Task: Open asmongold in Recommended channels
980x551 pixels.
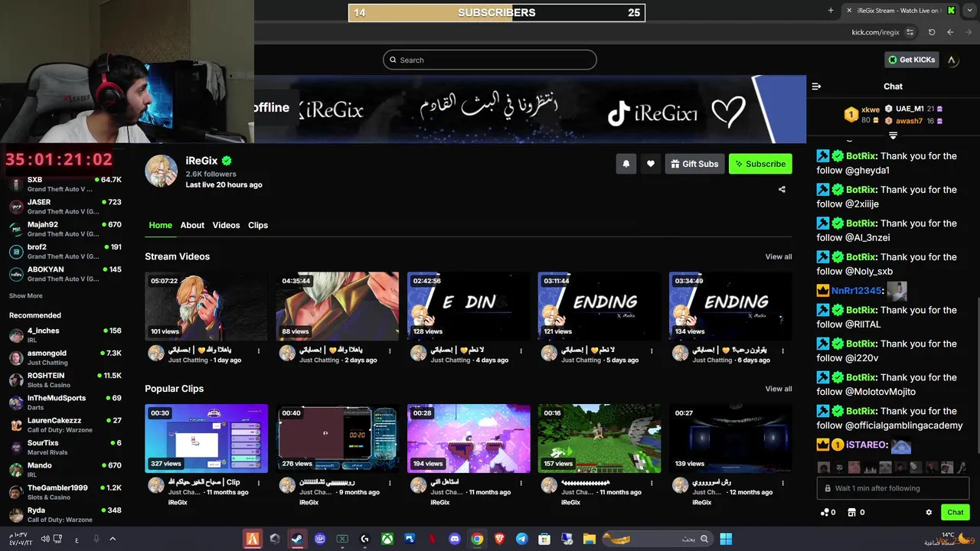Action: click(x=65, y=357)
